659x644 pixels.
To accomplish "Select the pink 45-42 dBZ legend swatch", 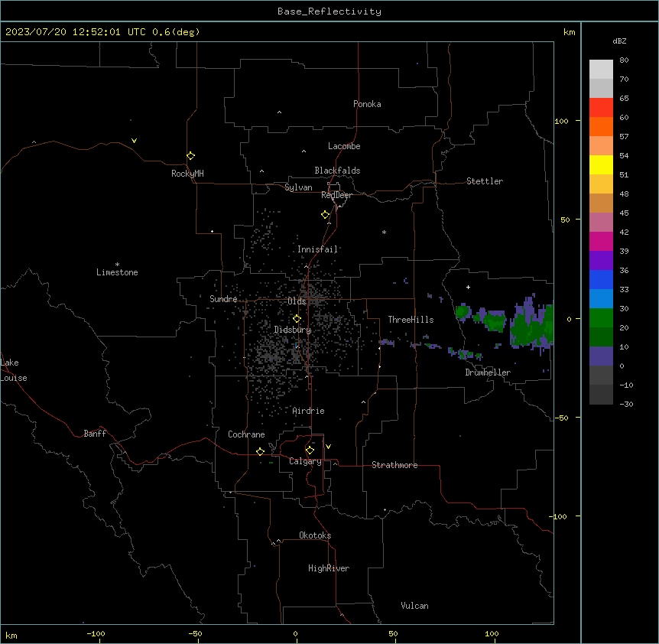I will point(601,222).
